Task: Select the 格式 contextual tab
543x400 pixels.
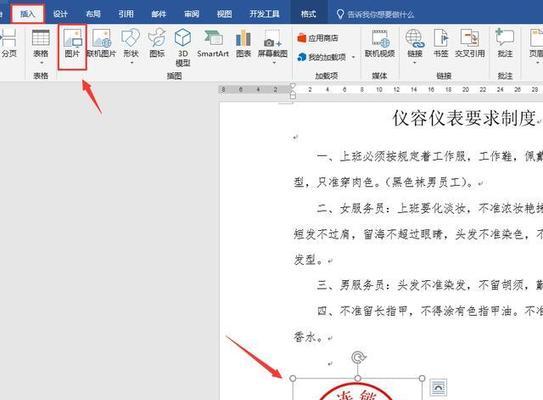Action: (x=308, y=14)
